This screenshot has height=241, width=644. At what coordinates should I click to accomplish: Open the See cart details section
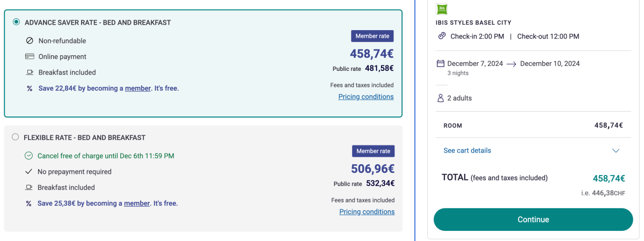point(467,150)
